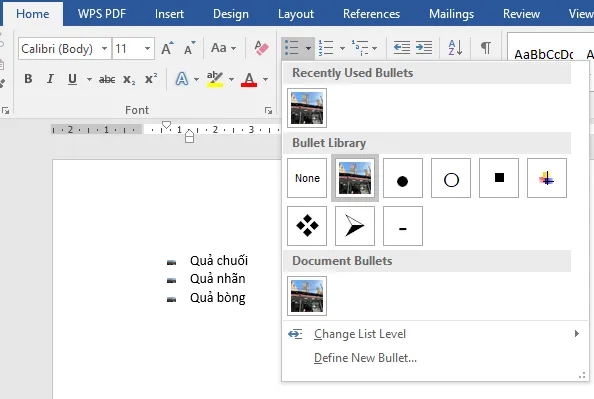Toggle bold formatting
The height and width of the screenshot is (399, 594).
[28, 79]
